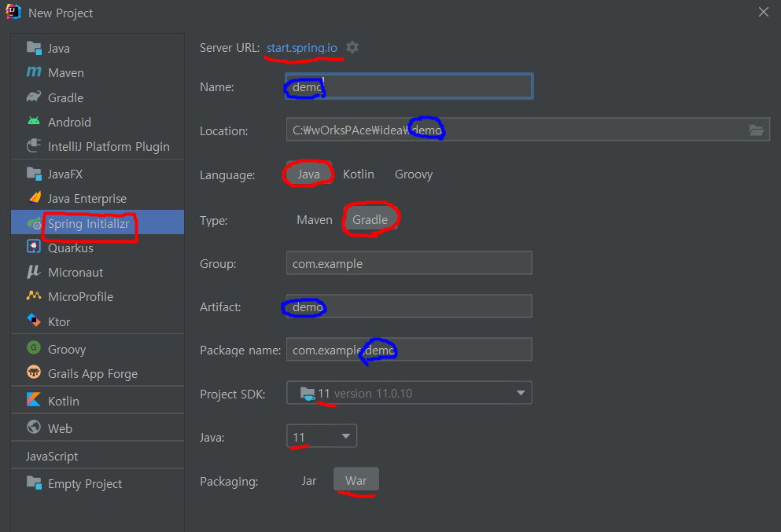Click the Package name field
The width and height of the screenshot is (781, 532).
point(409,350)
